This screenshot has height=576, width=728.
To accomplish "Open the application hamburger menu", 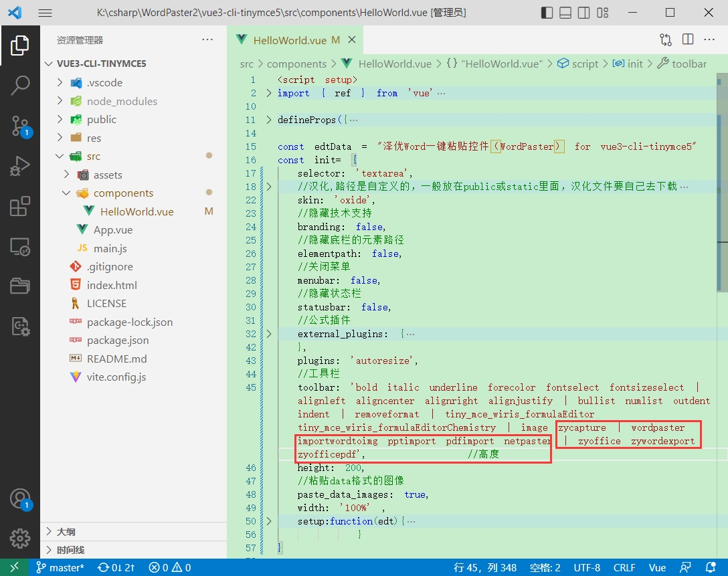I will coord(45,13).
